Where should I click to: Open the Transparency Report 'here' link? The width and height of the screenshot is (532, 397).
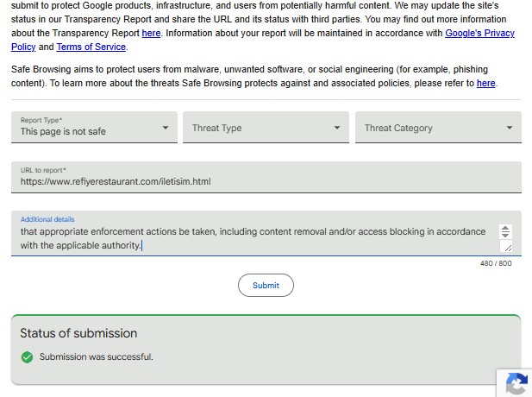[151, 34]
